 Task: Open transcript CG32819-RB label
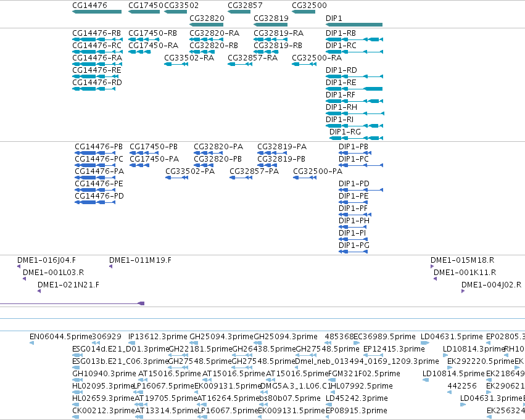278,46
